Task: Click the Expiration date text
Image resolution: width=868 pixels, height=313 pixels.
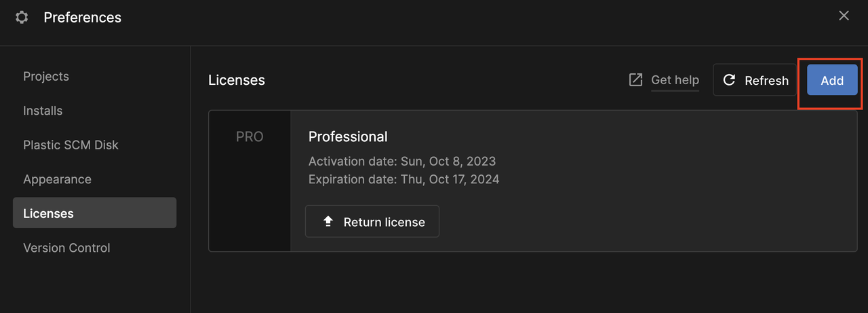Action: [x=403, y=179]
